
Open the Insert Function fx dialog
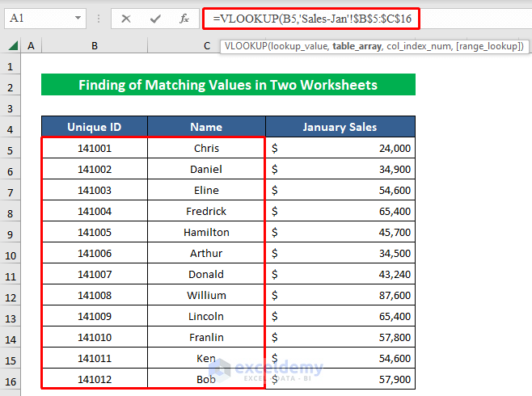[x=184, y=18]
